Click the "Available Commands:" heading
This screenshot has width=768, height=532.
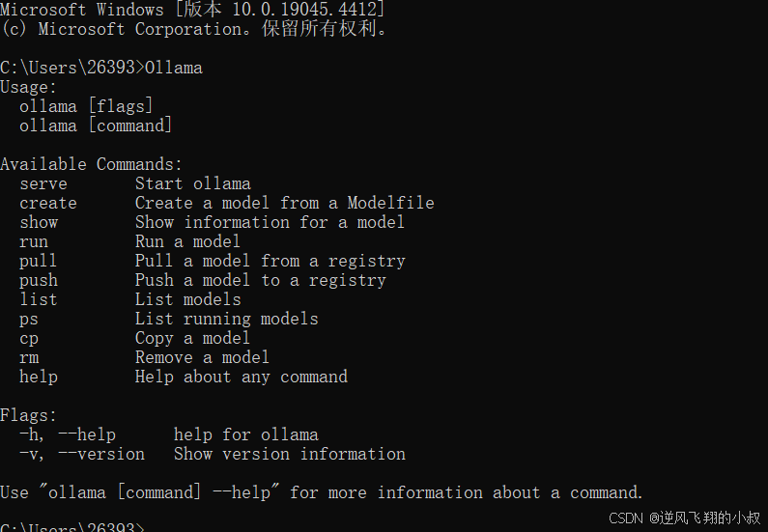[x=92, y=164]
